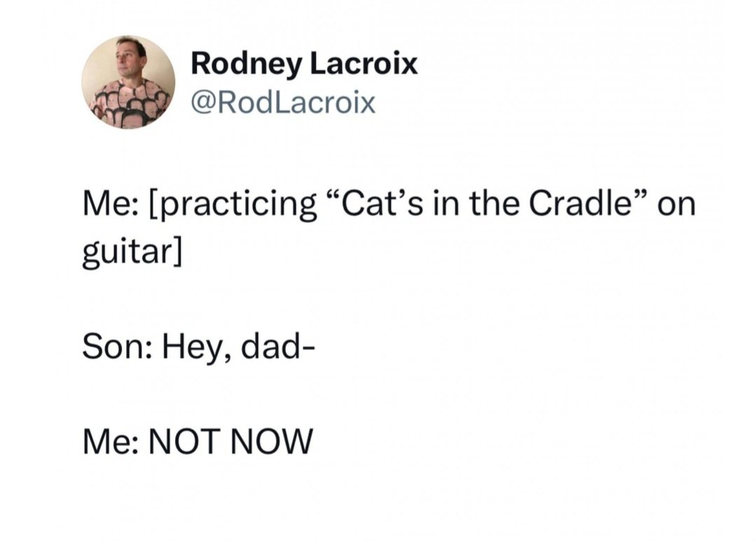Click the surname Lacroix in bold
Screen dimensions: 756x542
click(x=364, y=63)
